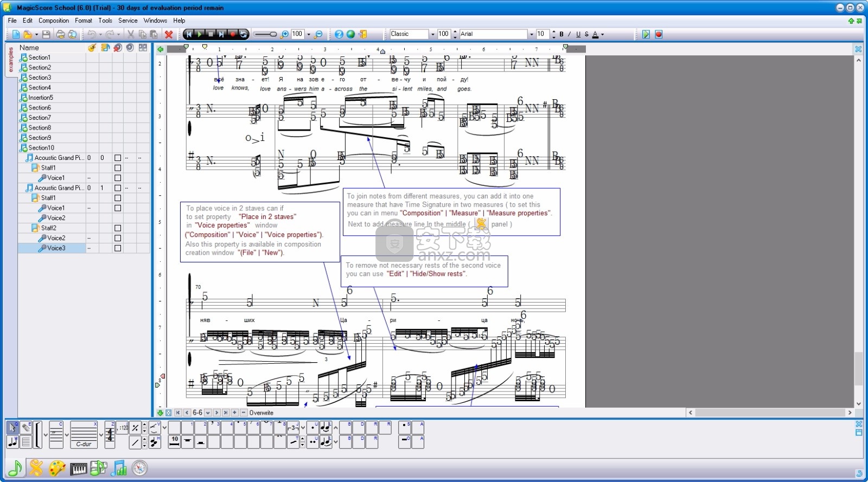Screen dimensions: 868x482
Task: Toggle strikethrough text formatting
Action: pyautogui.click(x=586, y=34)
